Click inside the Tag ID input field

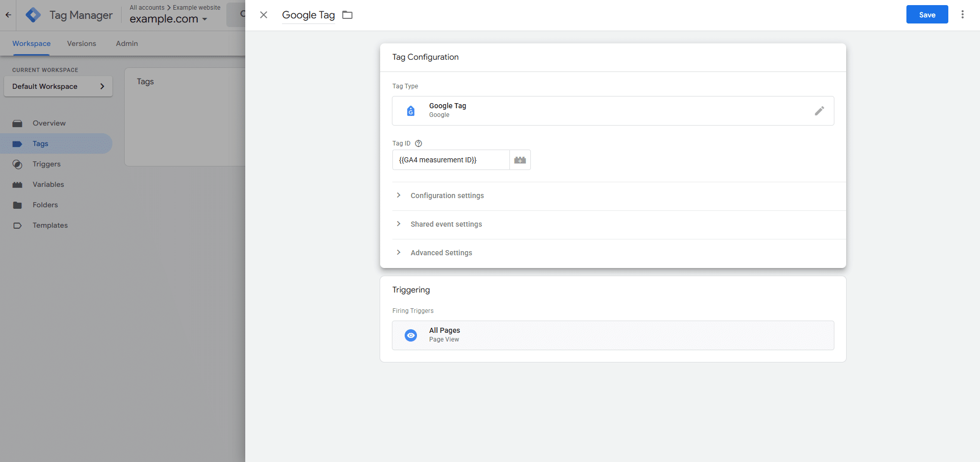point(451,160)
